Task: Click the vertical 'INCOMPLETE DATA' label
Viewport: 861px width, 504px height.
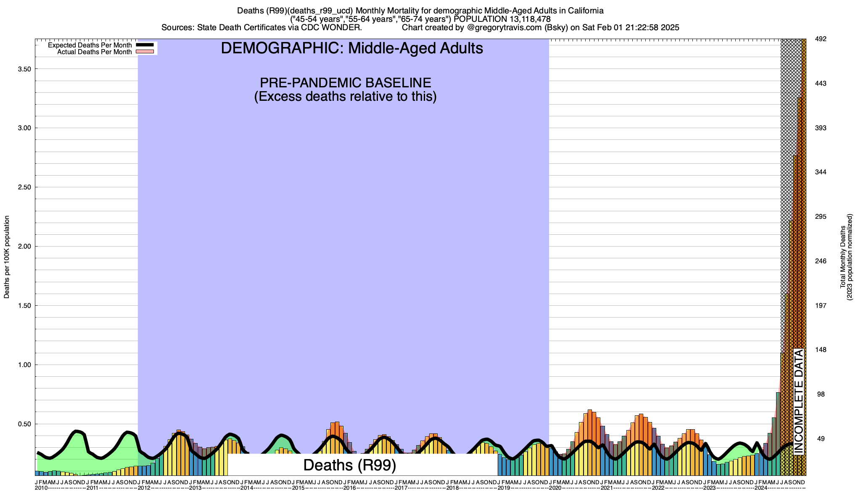Action: tap(799, 402)
